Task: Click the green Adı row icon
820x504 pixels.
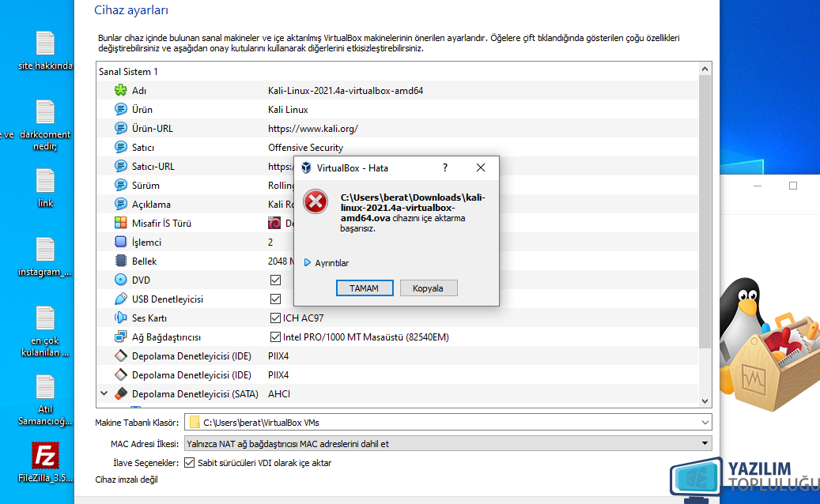Action: (121, 90)
